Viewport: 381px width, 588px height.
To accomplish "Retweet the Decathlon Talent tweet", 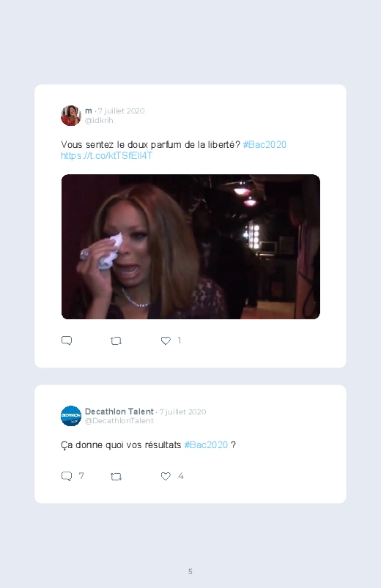I will coord(116,477).
